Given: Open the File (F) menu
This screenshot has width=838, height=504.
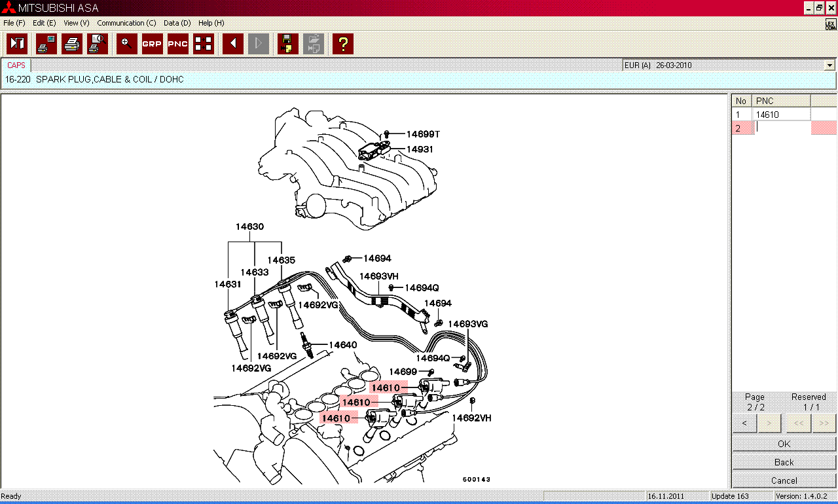Looking at the screenshot, I should pyautogui.click(x=14, y=23).
